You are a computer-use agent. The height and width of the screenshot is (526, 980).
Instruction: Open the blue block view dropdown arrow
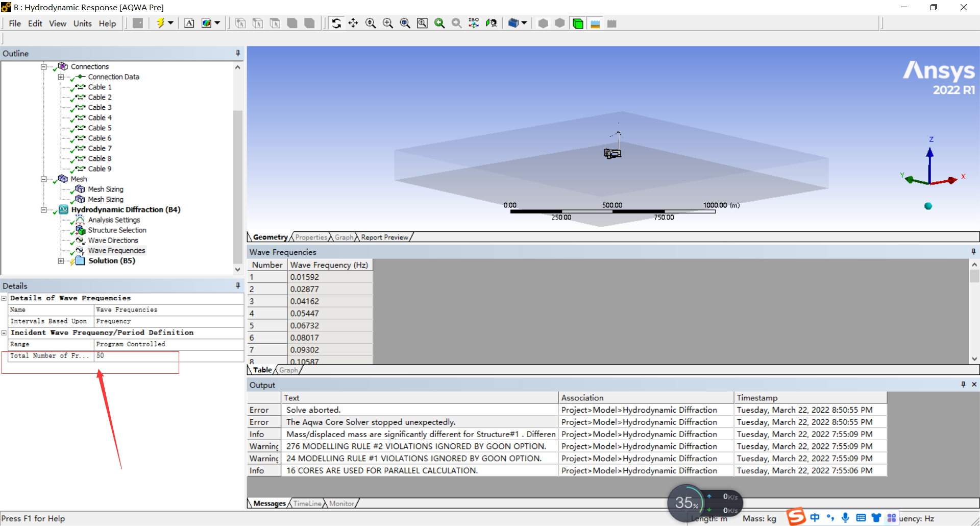click(x=524, y=23)
